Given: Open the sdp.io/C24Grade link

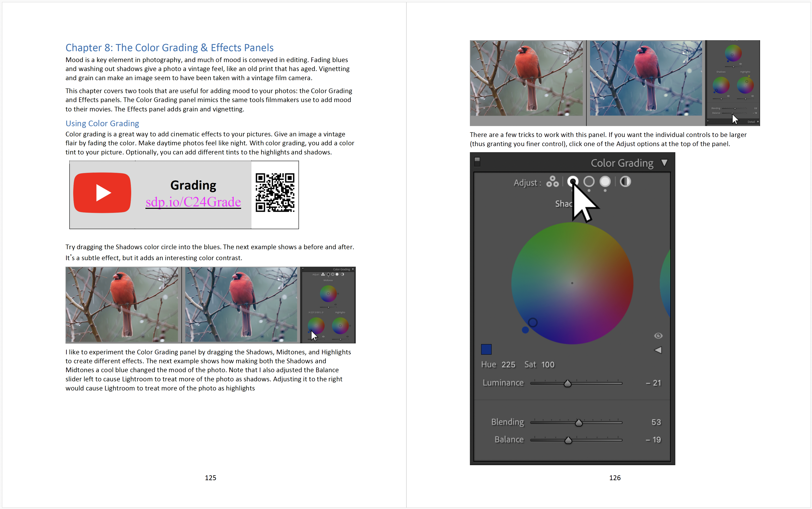Looking at the screenshot, I should click(193, 202).
